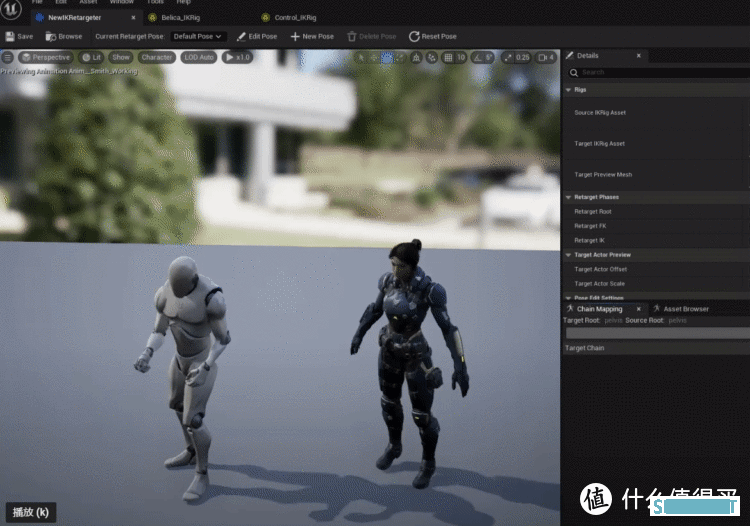Activate the Rotate gizmo tool

387,57
